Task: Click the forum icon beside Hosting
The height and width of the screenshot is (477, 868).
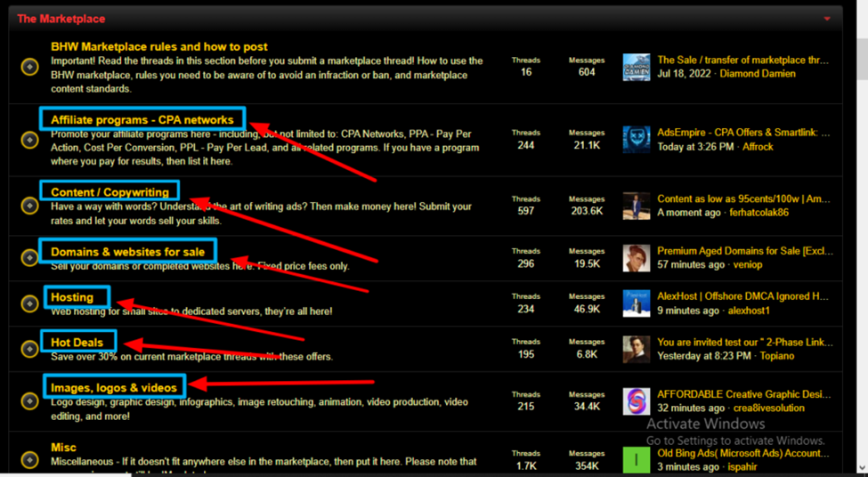Action: pos(29,303)
